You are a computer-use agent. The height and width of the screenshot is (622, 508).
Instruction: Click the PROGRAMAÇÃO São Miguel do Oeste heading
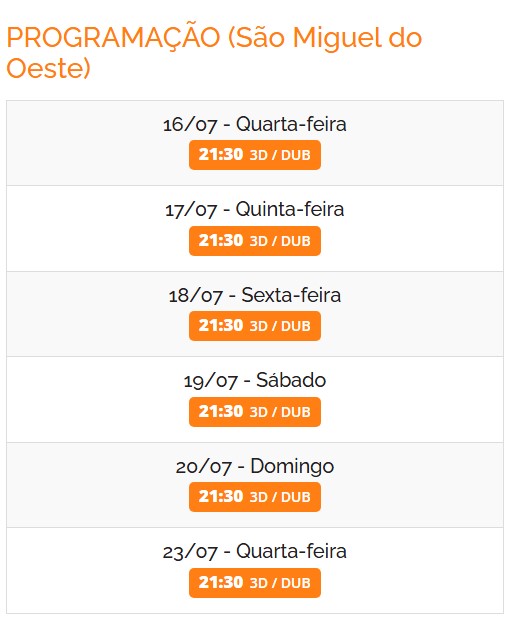(214, 53)
